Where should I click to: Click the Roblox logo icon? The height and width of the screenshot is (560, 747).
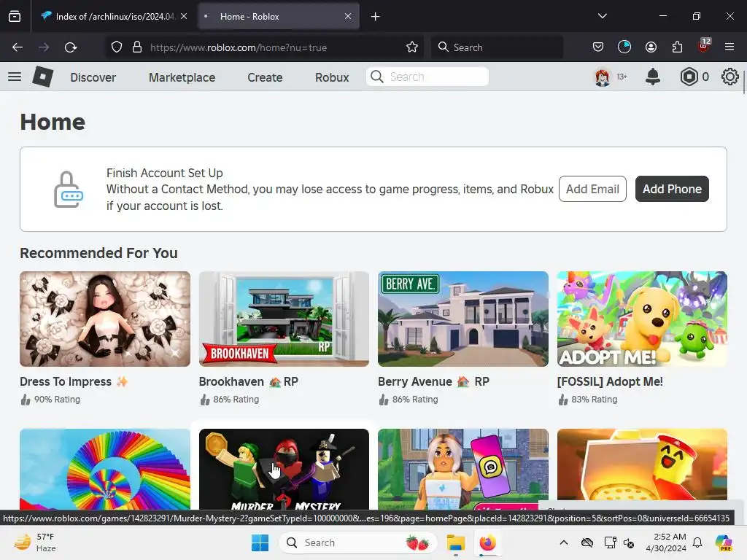(42, 77)
